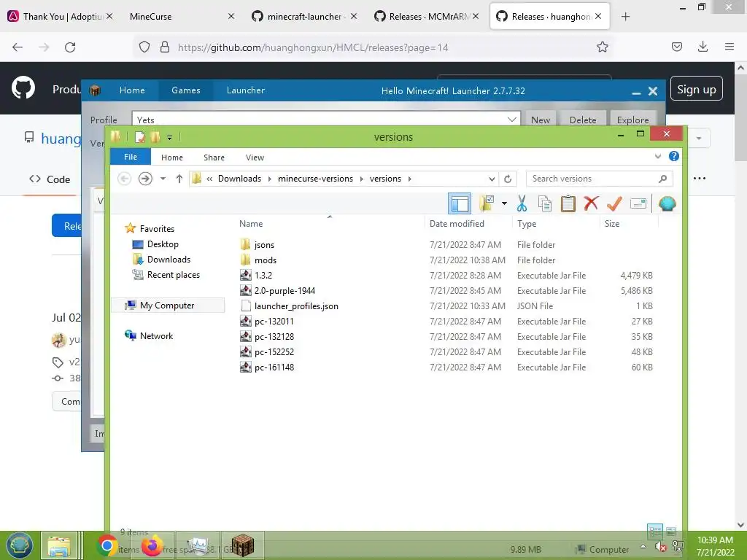Click the red X Delete icon in toolbar
The image size is (747, 560).
[591, 203]
